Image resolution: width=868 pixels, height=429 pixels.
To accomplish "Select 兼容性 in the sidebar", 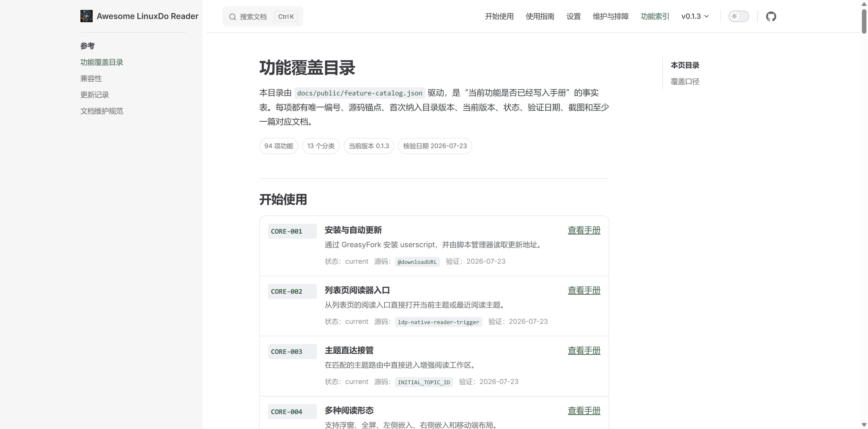I will 91,78.
